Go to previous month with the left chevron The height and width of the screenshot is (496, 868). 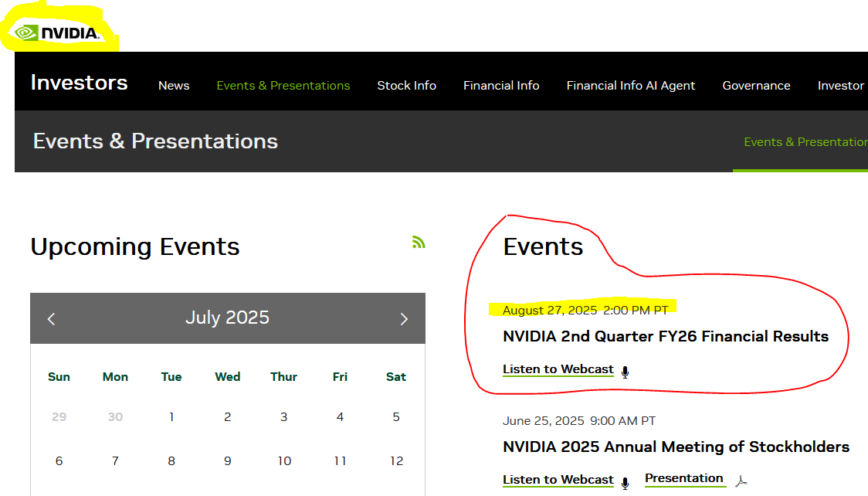(x=51, y=318)
